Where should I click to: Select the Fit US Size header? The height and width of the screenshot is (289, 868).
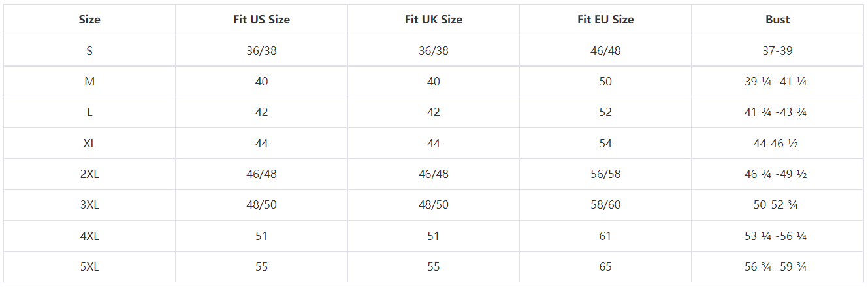(x=261, y=20)
